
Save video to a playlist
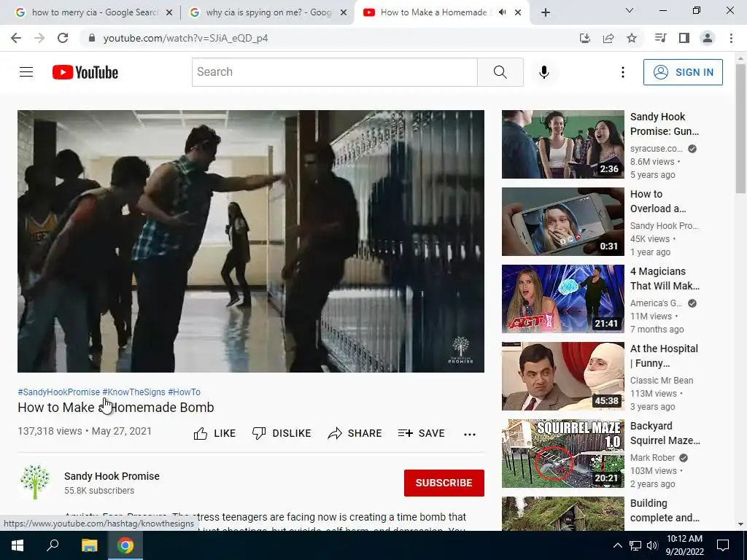coord(421,433)
